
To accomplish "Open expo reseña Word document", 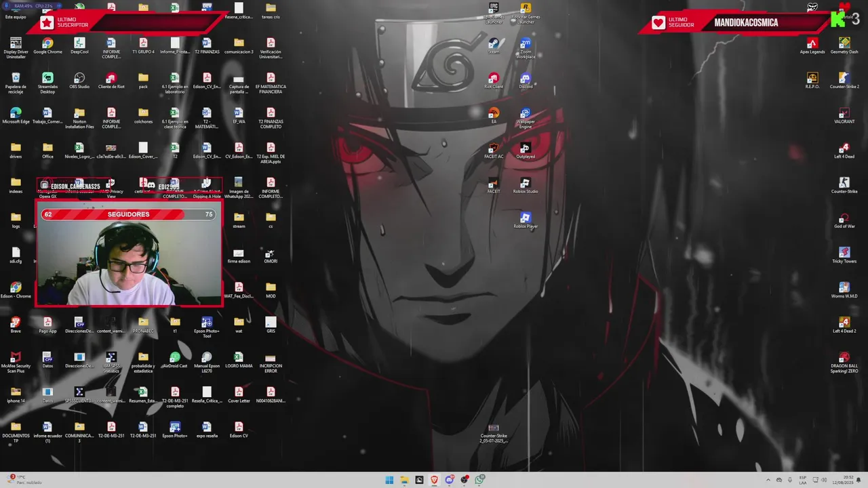I will [x=207, y=430].
